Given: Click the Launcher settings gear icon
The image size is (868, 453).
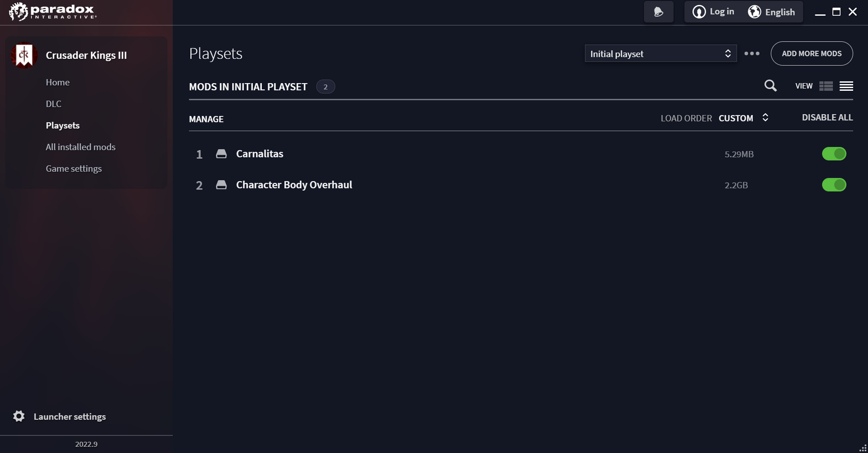Looking at the screenshot, I should pos(19,416).
